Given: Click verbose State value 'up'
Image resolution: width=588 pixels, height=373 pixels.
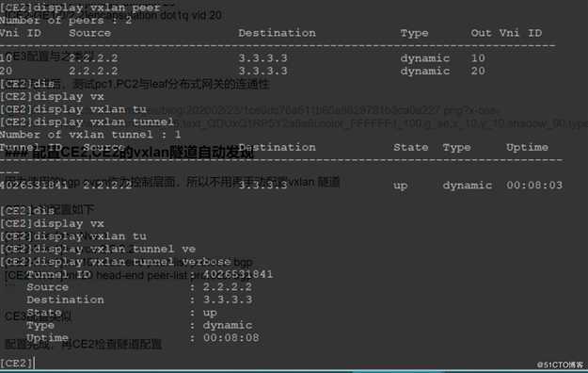Looking at the screenshot, I should tap(210, 313).
